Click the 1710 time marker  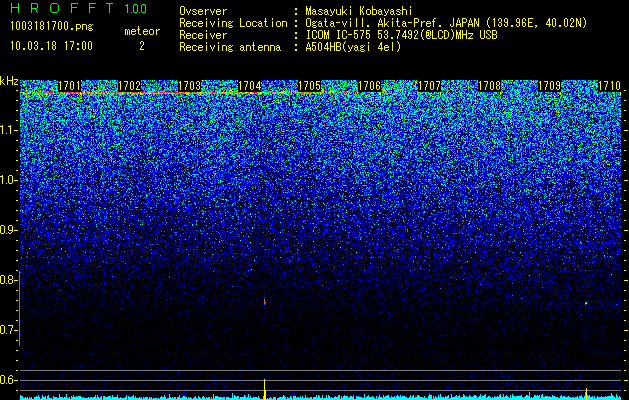pyautogui.click(x=610, y=86)
